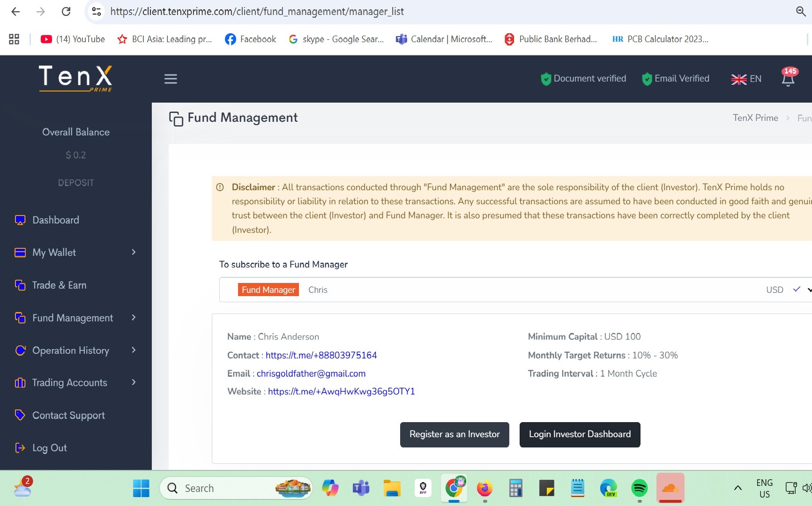812x506 pixels.
Task: Click the browser address bar URL
Action: point(257,11)
